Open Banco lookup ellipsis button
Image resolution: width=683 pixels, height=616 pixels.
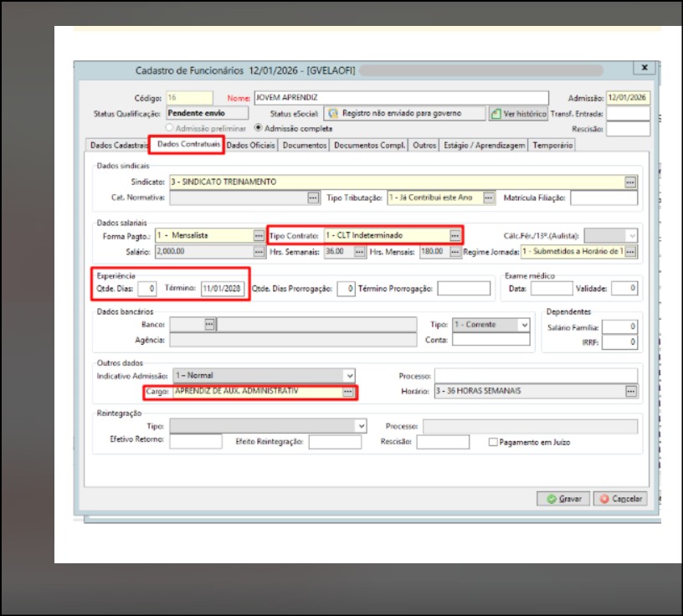[x=209, y=324]
